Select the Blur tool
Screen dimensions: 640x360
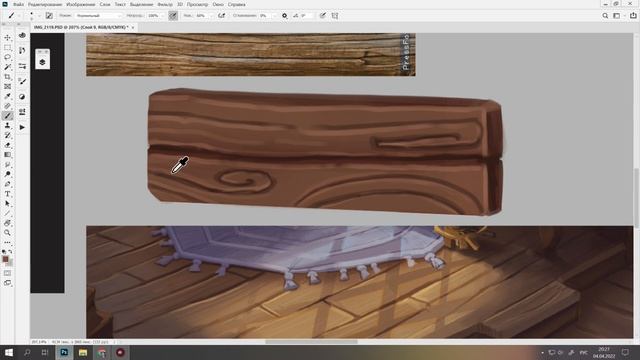tap(7, 165)
